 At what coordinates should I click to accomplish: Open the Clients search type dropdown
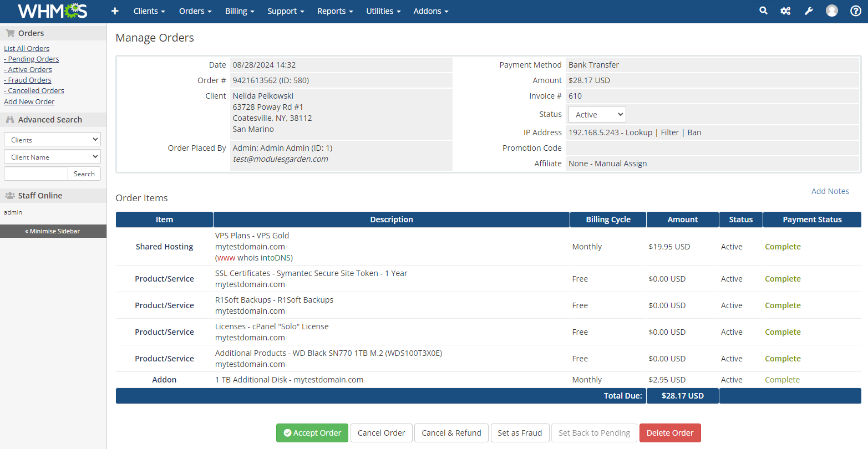(x=52, y=139)
